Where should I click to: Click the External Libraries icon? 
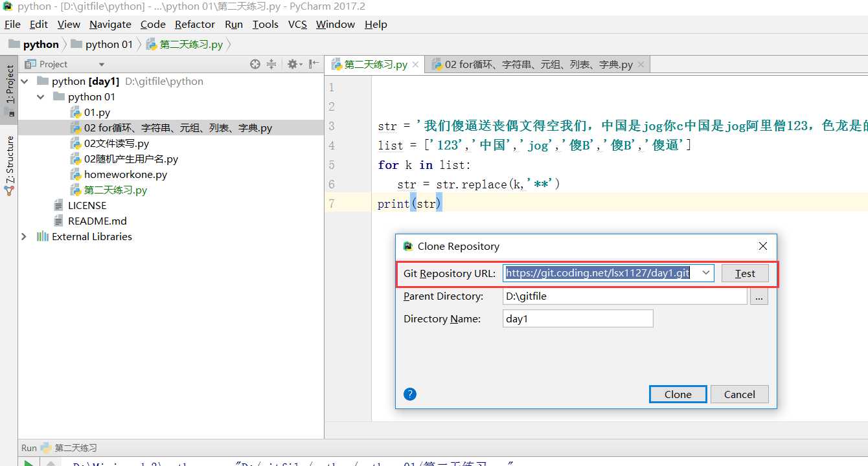pyautogui.click(x=43, y=236)
